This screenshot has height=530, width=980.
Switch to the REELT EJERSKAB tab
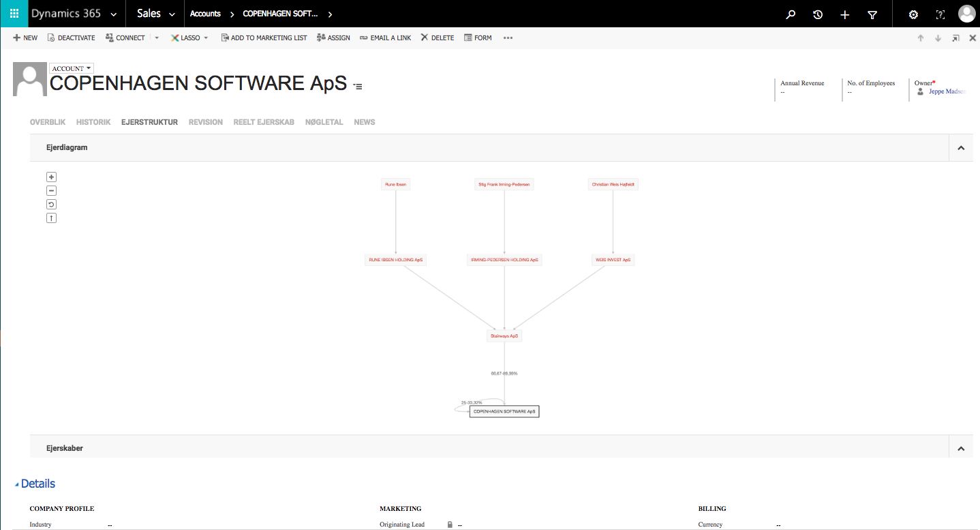[264, 122]
